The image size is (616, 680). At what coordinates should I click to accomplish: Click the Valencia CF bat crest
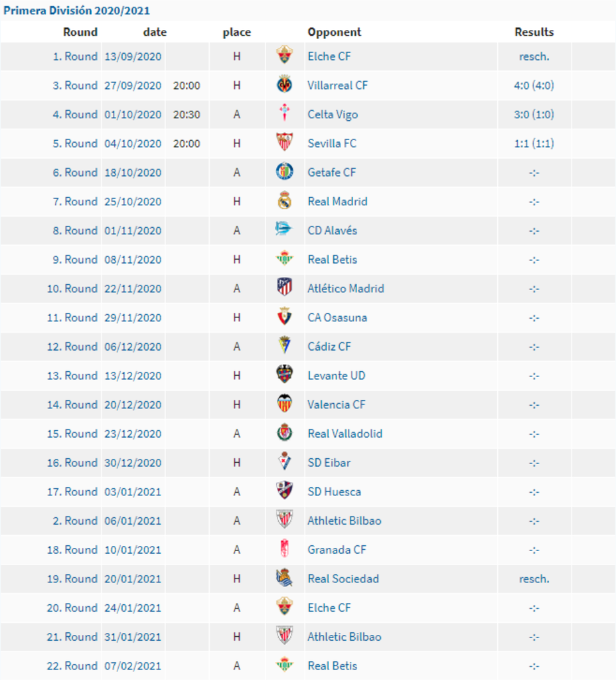point(285,404)
